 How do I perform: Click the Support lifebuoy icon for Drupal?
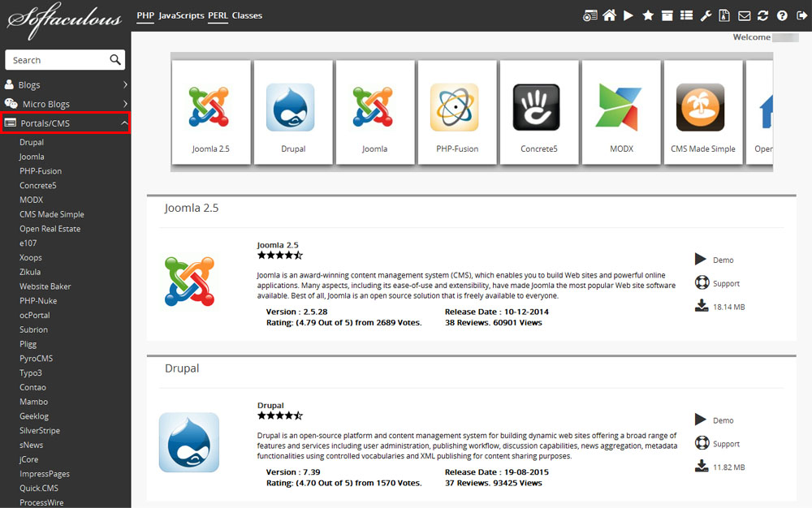pos(702,443)
